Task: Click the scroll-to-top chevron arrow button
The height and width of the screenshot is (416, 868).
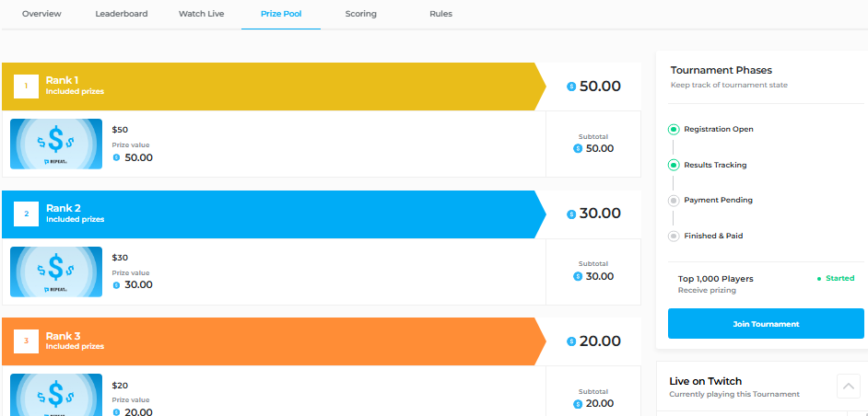Action: [x=849, y=387]
